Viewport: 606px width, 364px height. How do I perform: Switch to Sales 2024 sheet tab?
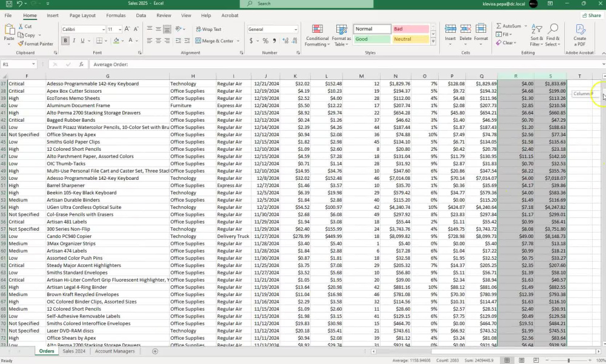coord(74,351)
